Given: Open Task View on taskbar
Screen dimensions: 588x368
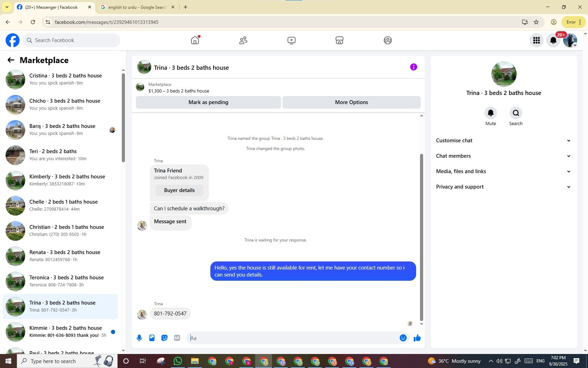Looking at the screenshot, I should coord(143,361).
